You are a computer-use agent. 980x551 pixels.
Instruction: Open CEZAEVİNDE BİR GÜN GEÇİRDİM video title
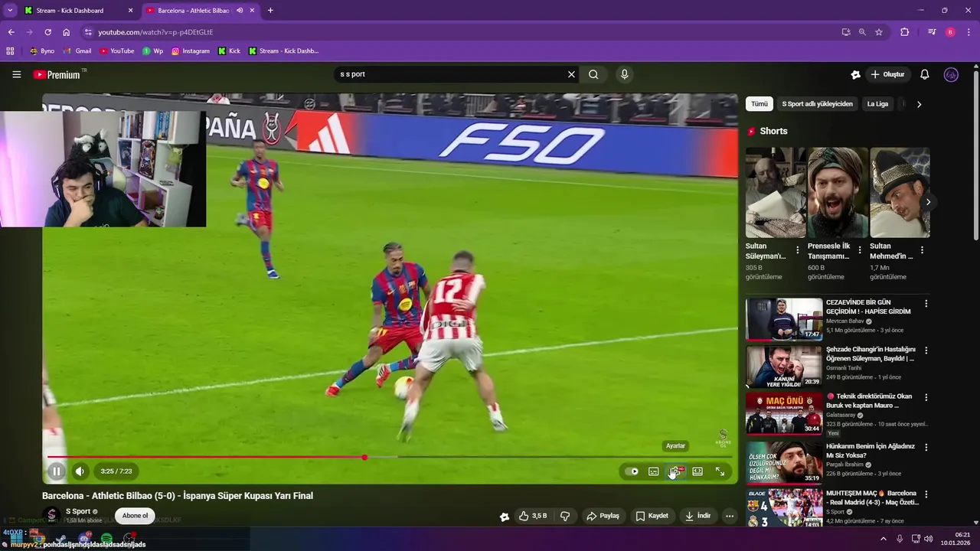[868, 307]
